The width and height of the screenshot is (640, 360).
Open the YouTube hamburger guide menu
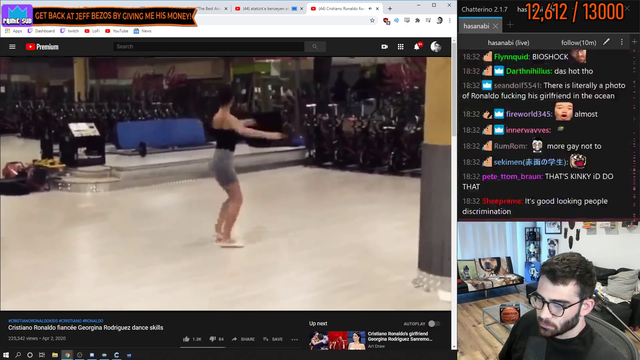12,47
